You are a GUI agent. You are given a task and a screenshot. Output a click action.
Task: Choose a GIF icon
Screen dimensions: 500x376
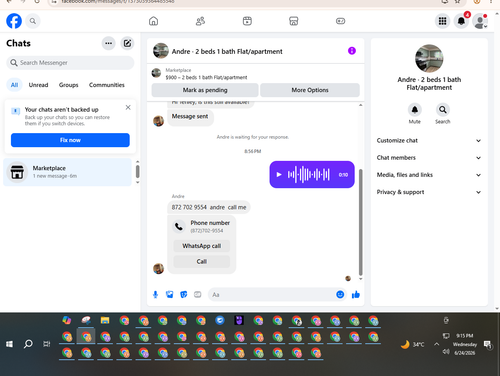[198, 295]
